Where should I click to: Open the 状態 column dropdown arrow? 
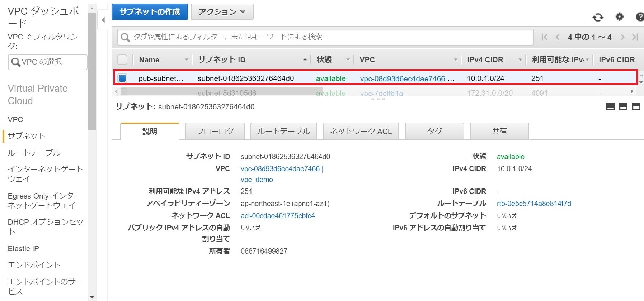[348, 59]
